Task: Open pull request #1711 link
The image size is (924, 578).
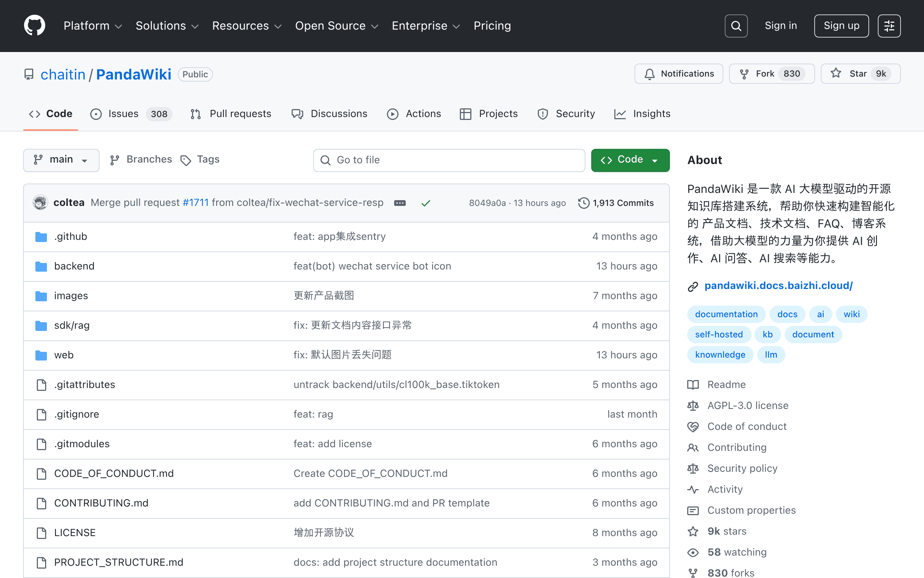Action: [x=196, y=203]
